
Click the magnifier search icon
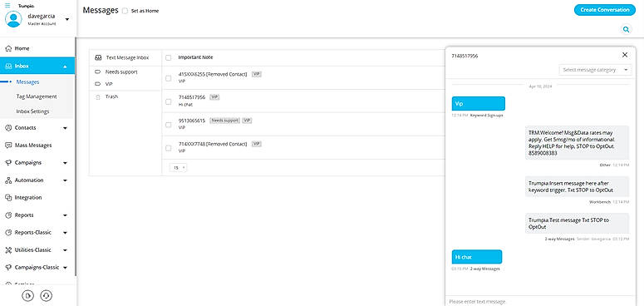(626, 30)
